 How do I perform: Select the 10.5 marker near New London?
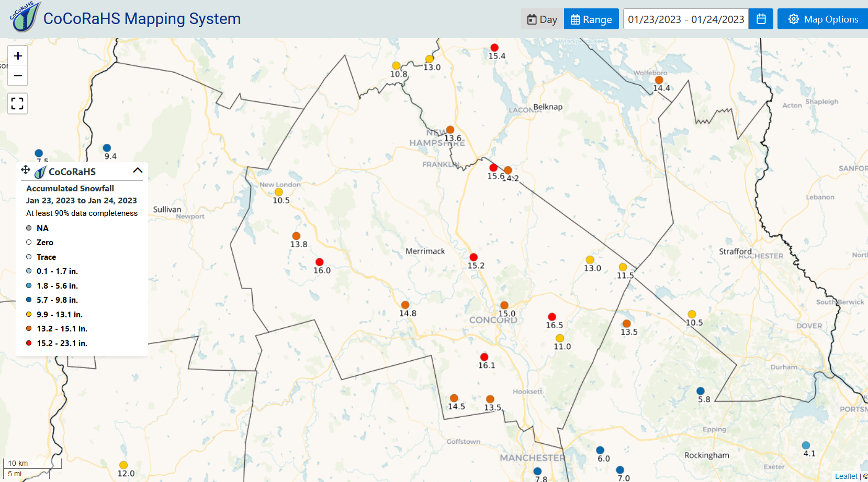pos(279,192)
